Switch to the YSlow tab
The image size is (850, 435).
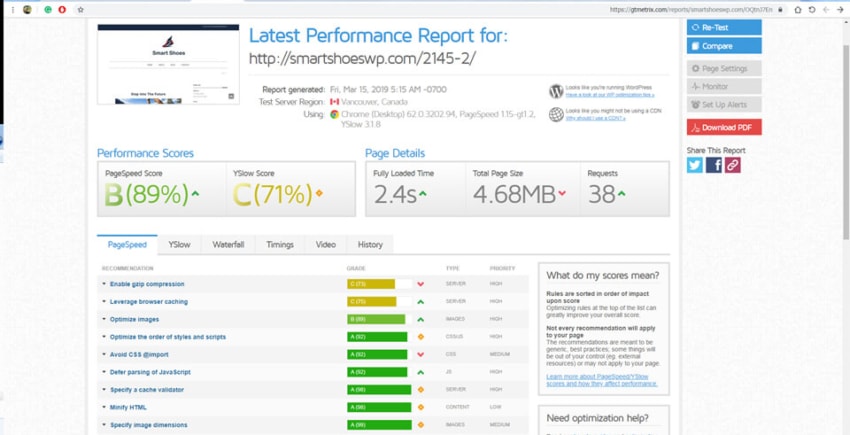(179, 245)
